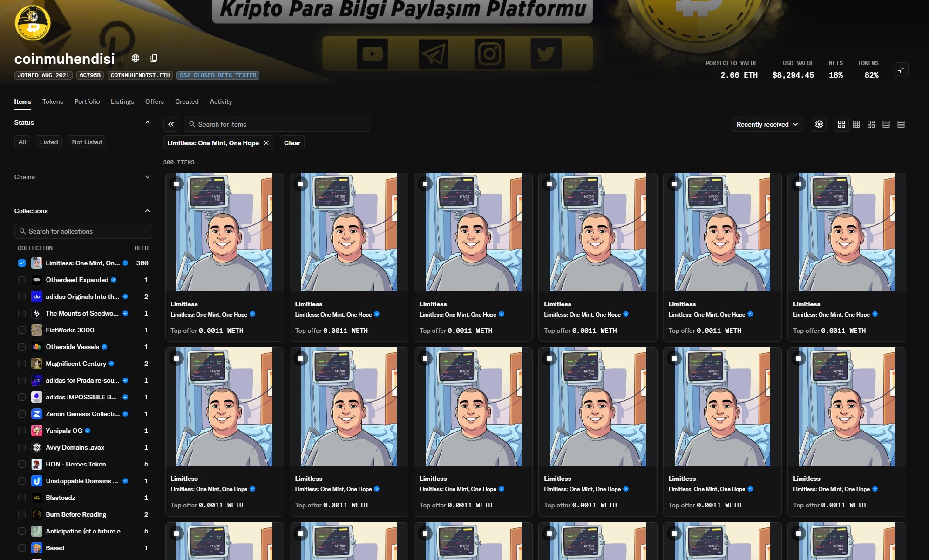Screen dimensions: 929x560
Task: Uncheck the Limitless: One Mint collection checkbox
Action: pyautogui.click(x=22, y=263)
